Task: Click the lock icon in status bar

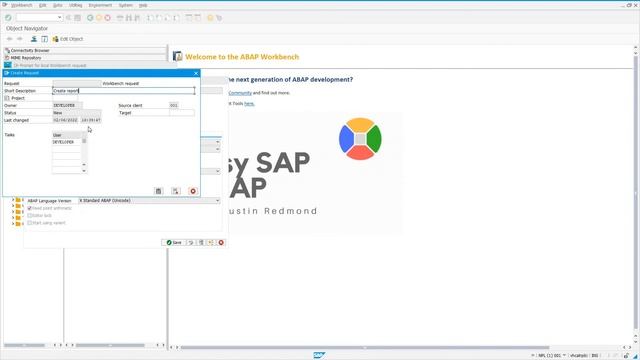Action: pos(626,356)
